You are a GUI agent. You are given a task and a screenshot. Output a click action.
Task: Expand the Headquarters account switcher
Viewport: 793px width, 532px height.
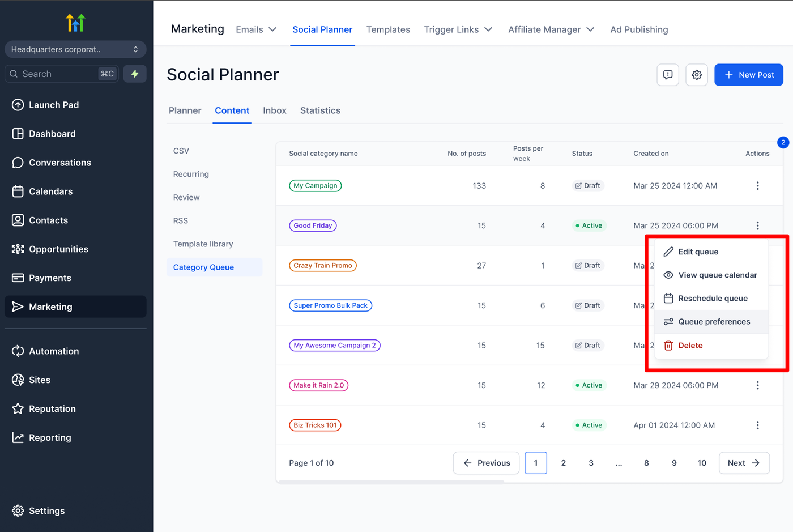pos(75,49)
